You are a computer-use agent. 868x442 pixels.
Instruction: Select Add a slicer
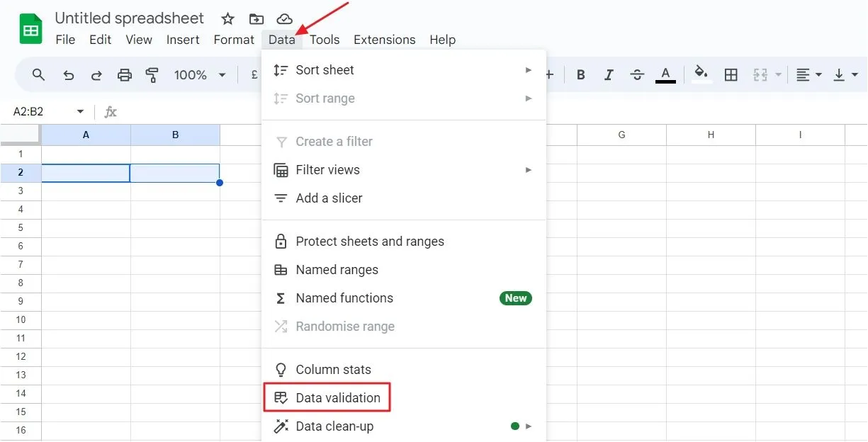coord(404,198)
